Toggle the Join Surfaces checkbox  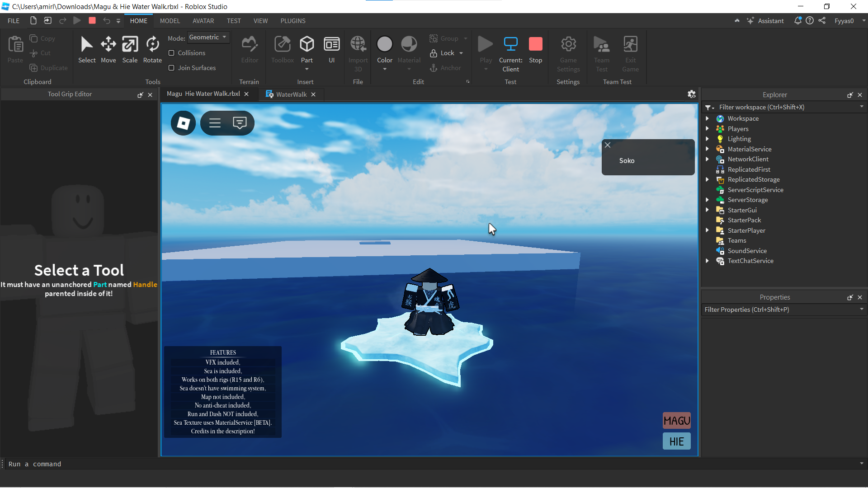pyautogui.click(x=171, y=68)
